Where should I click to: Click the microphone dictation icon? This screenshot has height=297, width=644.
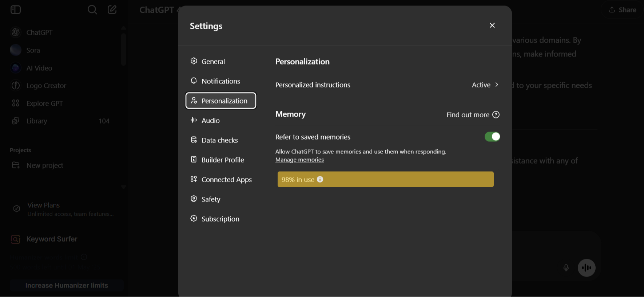[566, 268]
